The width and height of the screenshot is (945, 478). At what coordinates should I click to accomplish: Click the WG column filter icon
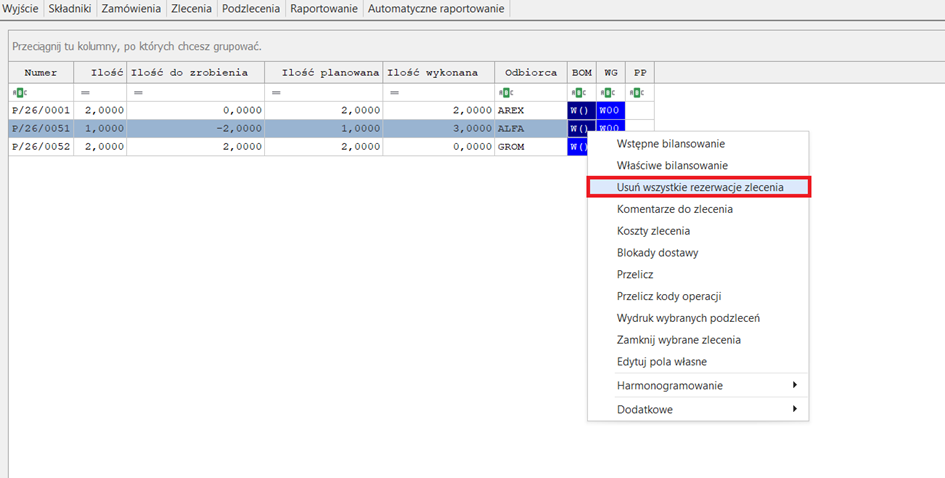pos(606,92)
